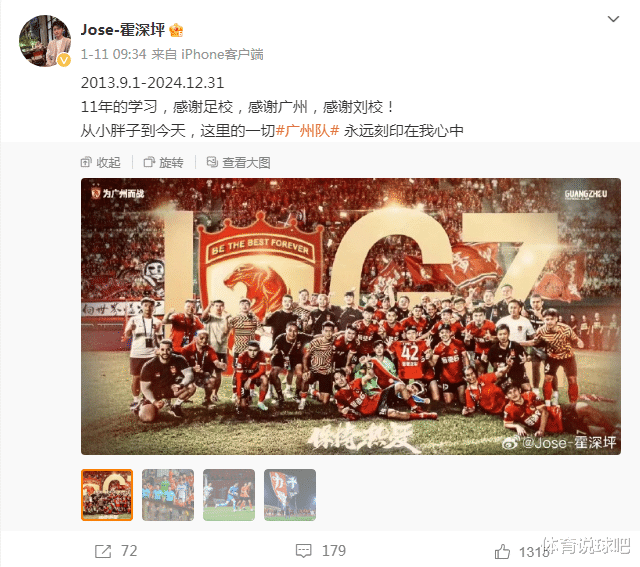Collapse the image with 收起

coord(100,162)
